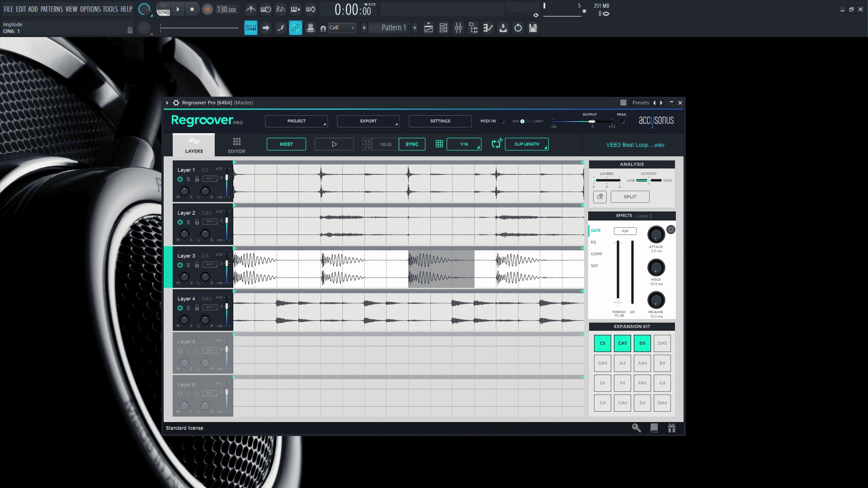Click the loop recording icon
Image resolution: width=868 pixels, height=488 pixels.
click(x=311, y=9)
